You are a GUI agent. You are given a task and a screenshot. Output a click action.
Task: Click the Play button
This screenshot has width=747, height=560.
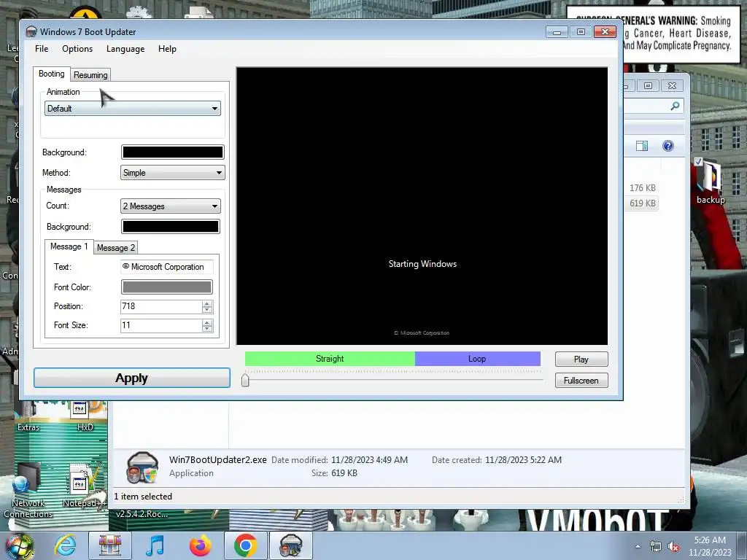click(x=581, y=359)
